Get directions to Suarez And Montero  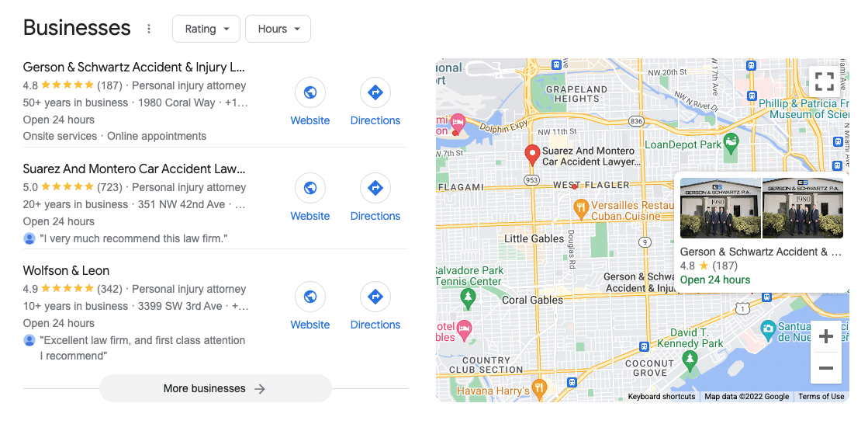coord(375,188)
